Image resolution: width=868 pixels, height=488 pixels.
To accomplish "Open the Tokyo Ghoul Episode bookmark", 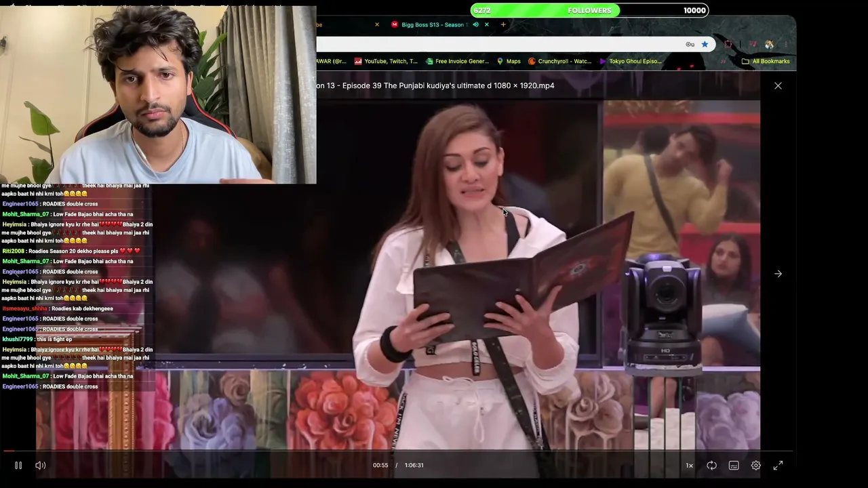I will [x=630, y=61].
